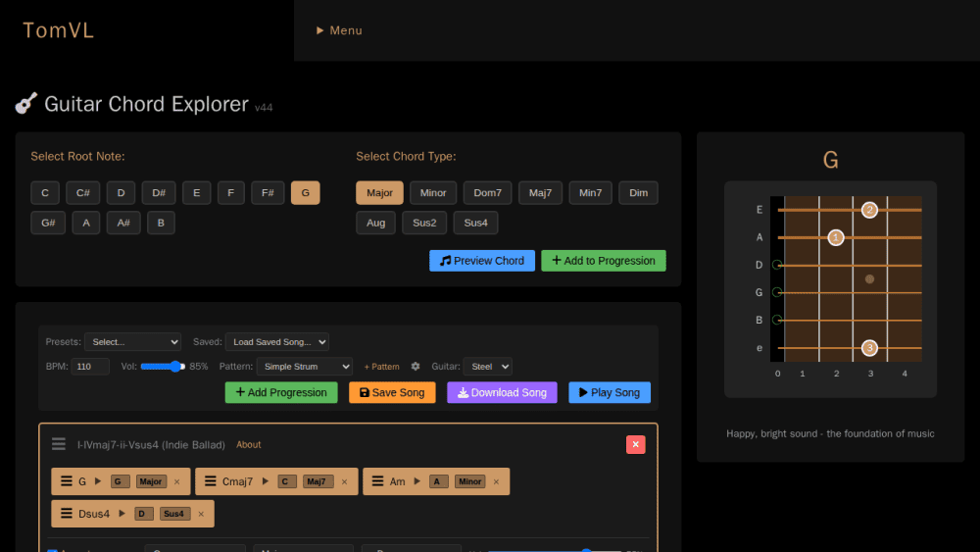Click Preview Chord button
980x552 pixels.
click(482, 261)
